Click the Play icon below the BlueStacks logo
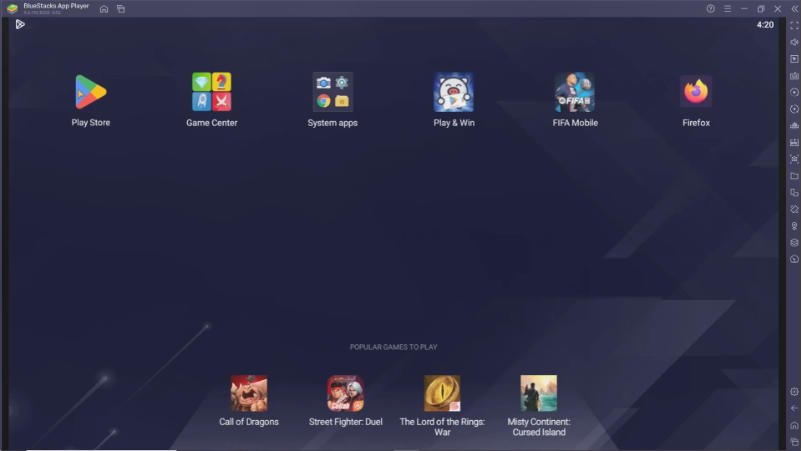Viewport: 802px width, 451px height. pyautogui.click(x=20, y=24)
